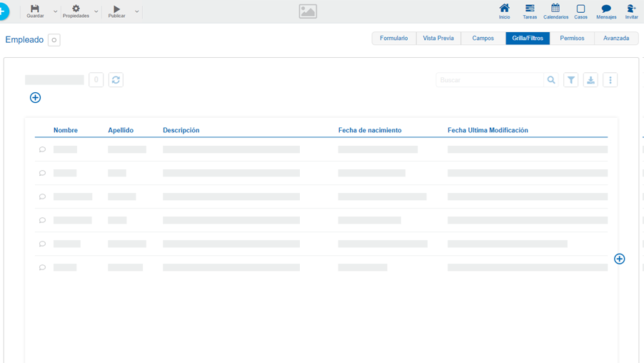
Task: Open the Calendarios icon
Action: pyautogui.click(x=555, y=9)
